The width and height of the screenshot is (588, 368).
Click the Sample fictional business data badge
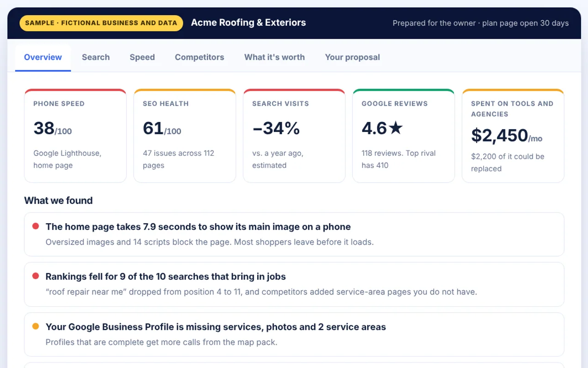[101, 23]
